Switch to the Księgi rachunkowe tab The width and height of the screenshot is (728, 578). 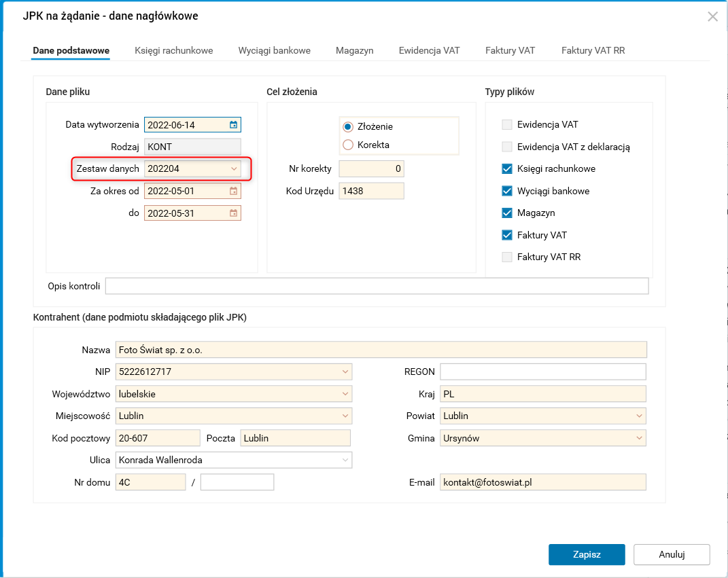click(174, 50)
